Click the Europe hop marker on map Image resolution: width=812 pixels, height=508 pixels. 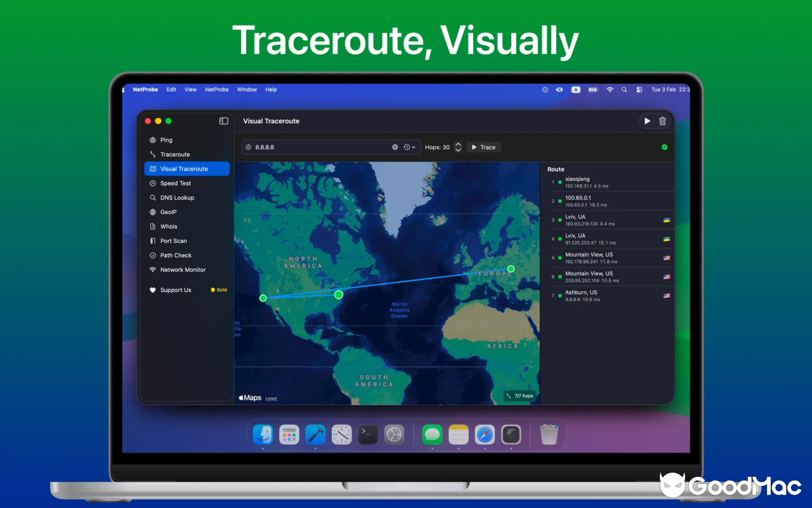pos(511,269)
